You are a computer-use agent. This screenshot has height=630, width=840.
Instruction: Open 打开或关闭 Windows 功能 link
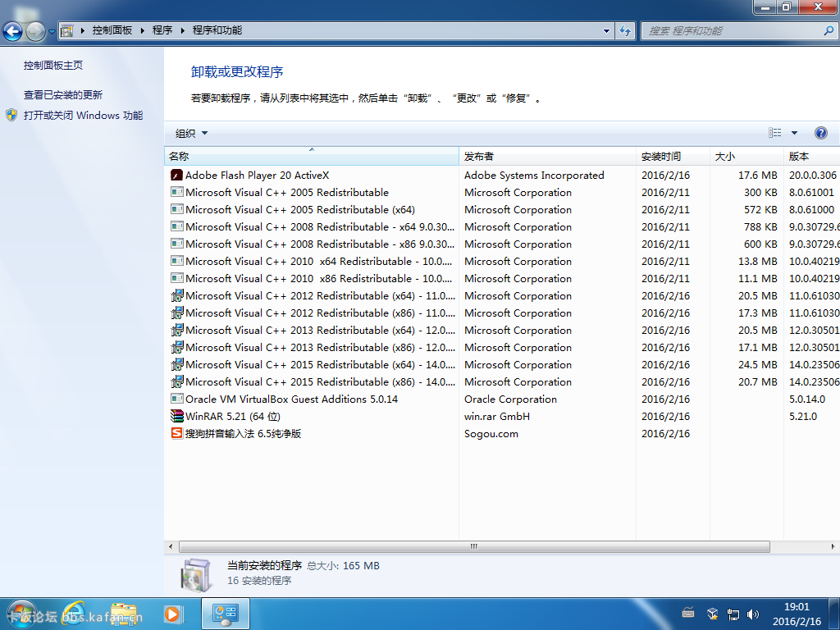coord(83,115)
